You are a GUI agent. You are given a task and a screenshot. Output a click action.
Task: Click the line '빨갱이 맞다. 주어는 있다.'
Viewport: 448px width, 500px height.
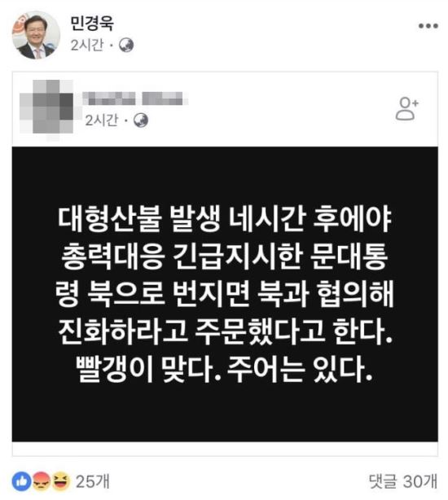pyautogui.click(x=224, y=369)
